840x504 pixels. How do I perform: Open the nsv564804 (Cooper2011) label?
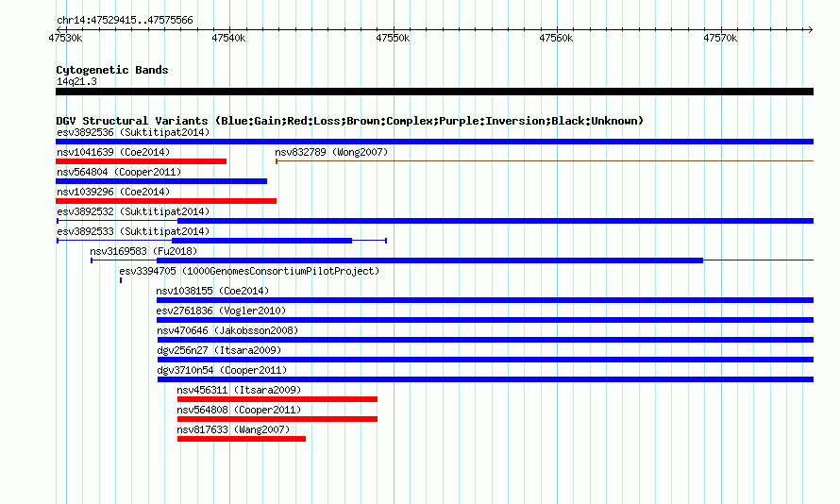pyautogui.click(x=119, y=172)
